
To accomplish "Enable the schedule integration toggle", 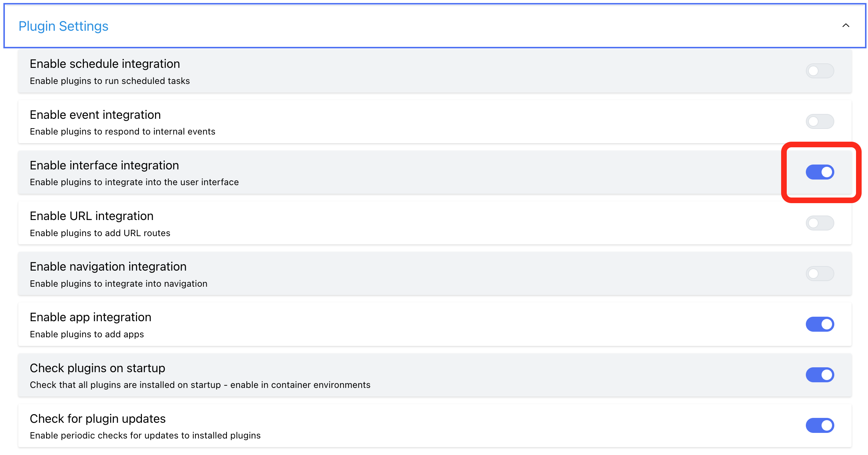I will tap(820, 70).
